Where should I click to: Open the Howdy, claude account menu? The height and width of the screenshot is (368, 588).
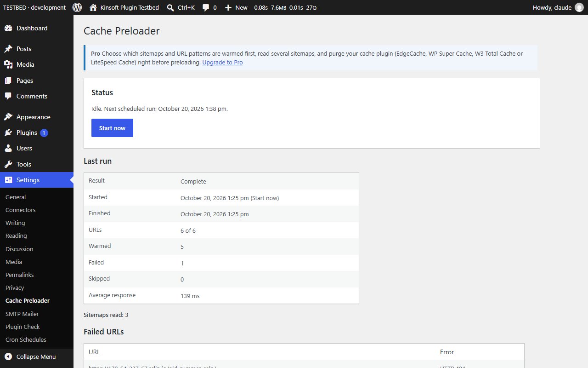558,7
